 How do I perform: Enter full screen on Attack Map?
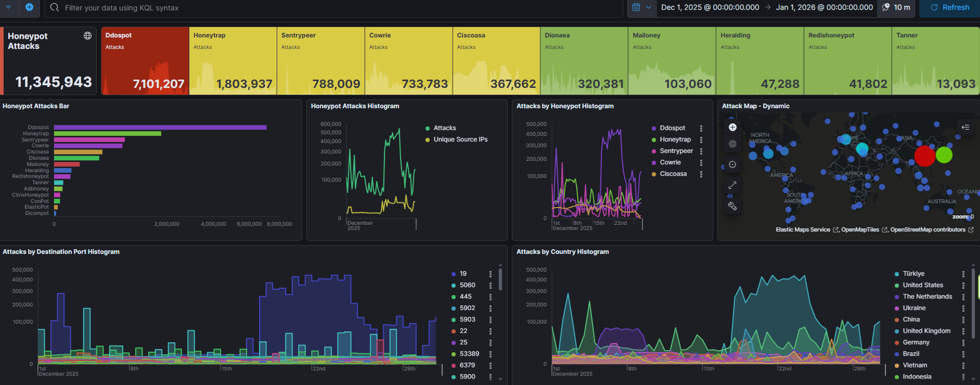pos(732,185)
